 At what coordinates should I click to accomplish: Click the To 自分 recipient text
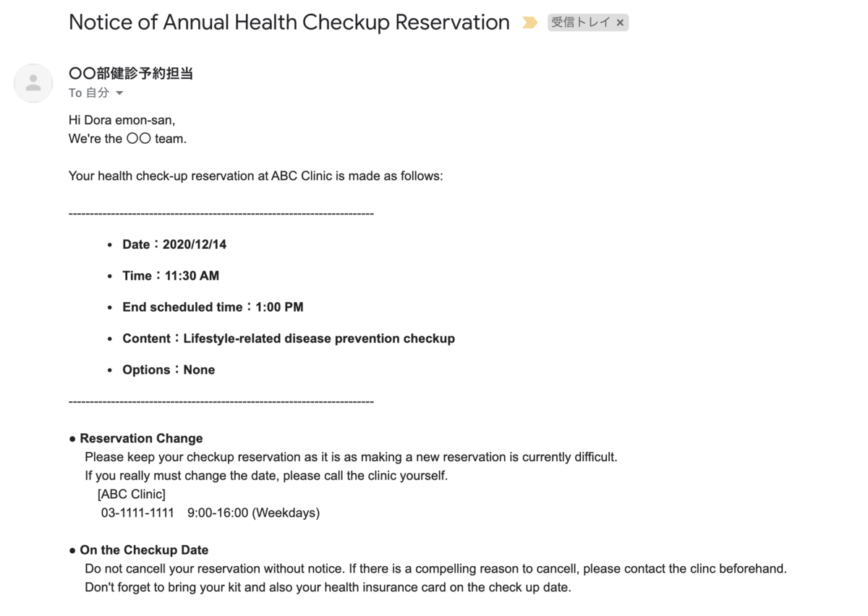coord(89,93)
